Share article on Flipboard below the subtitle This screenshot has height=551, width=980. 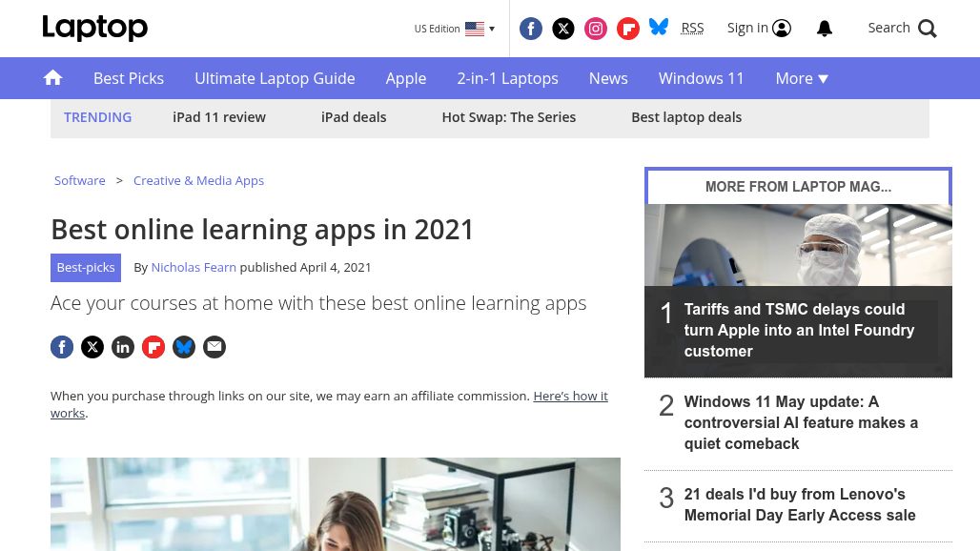pos(153,347)
